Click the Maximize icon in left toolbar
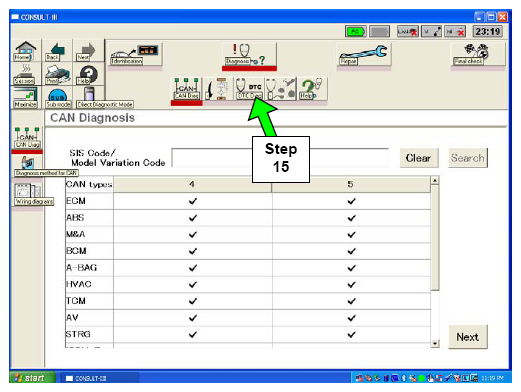Viewport: 521px width, 392px height. [25, 97]
